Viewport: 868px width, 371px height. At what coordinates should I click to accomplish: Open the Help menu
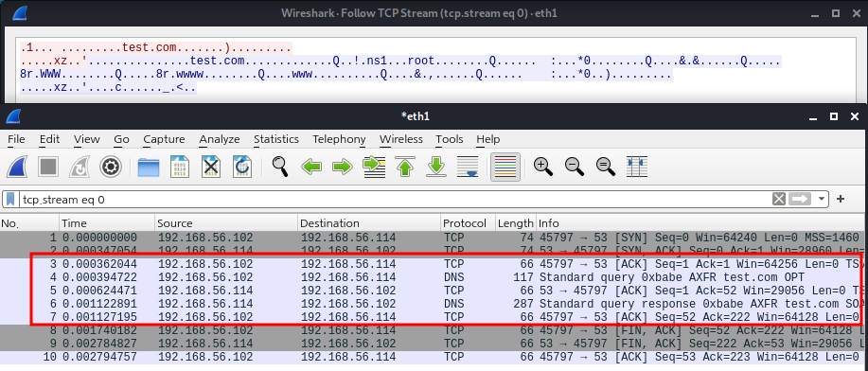click(487, 139)
